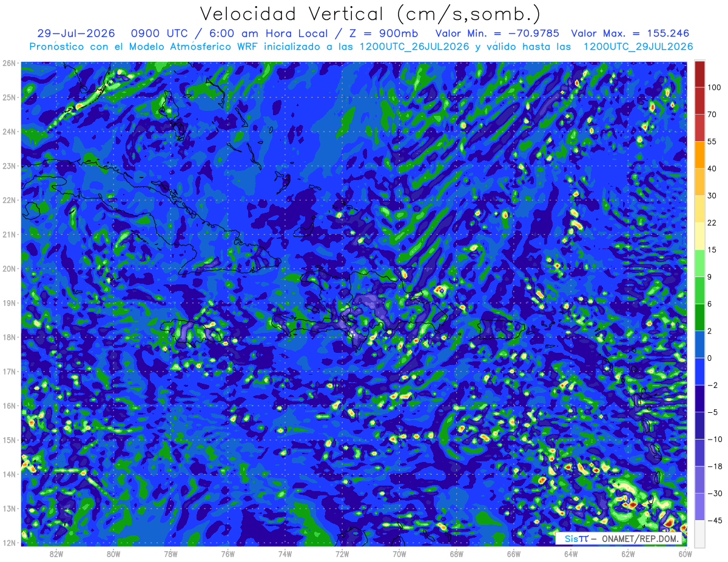The image size is (728, 562).
Task: Click the latitude label "14N"
Action: (x=9, y=474)
